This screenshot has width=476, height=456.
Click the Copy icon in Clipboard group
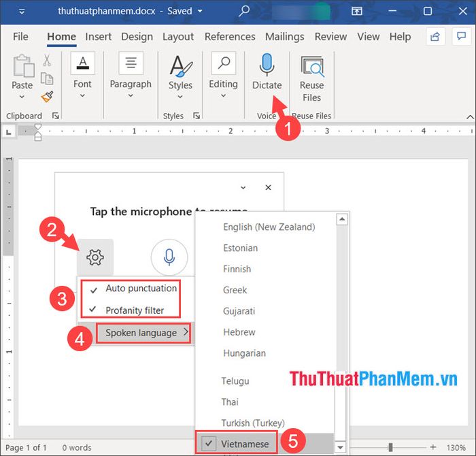click(47, 78)
